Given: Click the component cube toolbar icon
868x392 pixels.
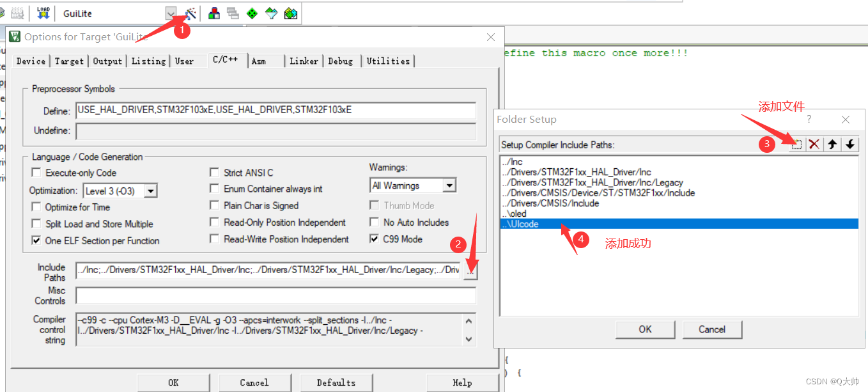Looking at the screenshot, I should 214,13.
